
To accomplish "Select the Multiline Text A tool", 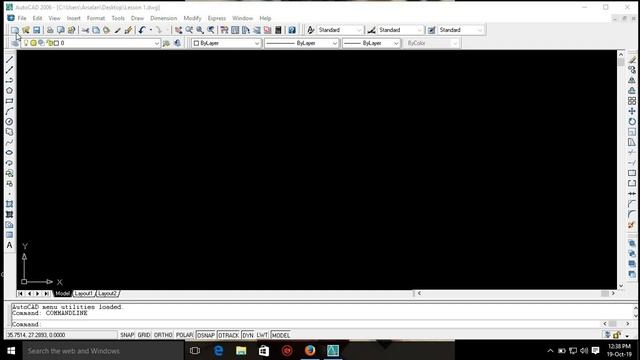I will click(9, 245).
